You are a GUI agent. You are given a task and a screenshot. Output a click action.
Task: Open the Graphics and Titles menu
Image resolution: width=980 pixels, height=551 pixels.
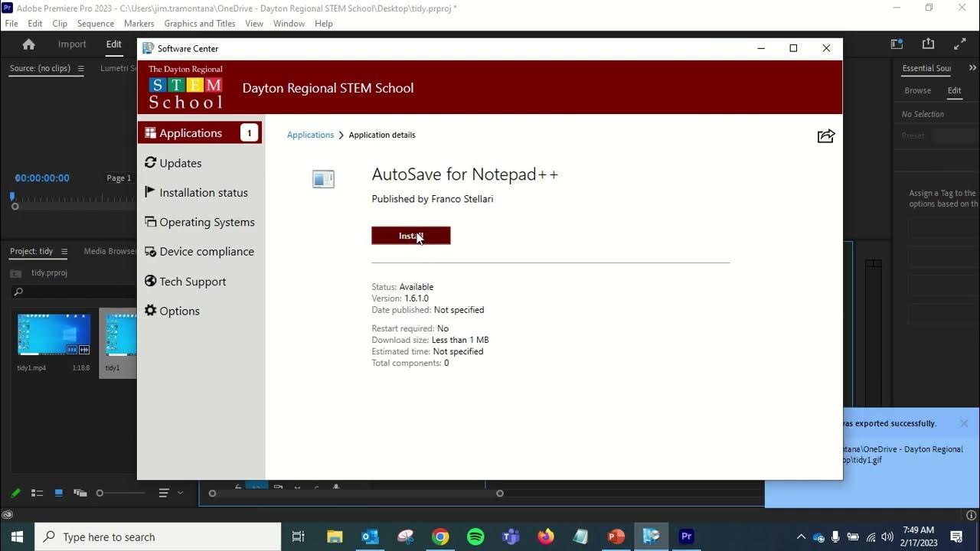tap(200, 24)
